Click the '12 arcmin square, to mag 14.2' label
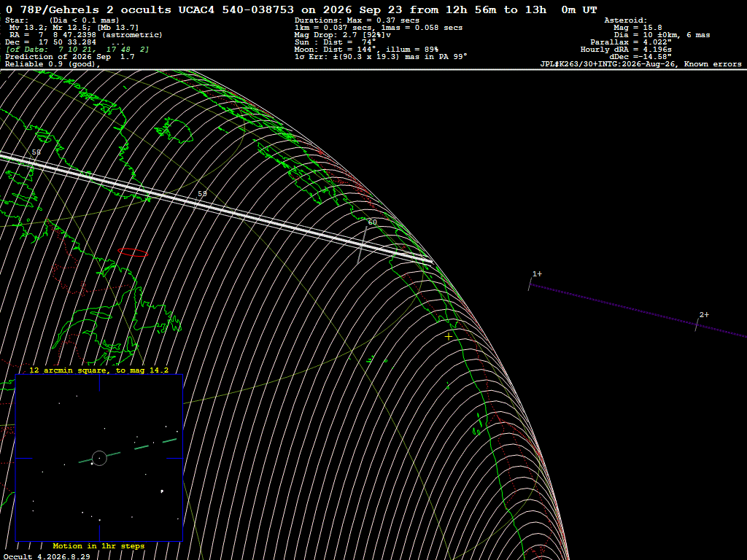Image resolution: width=747 pixels, height=560 pixels. coord(98,370)
